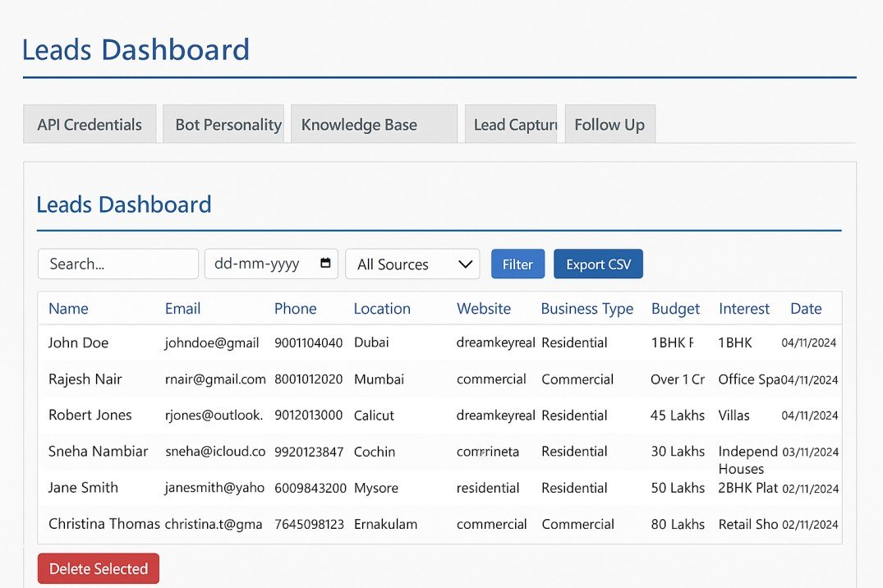Screen dimensions: 883x588
Task: Click the Business Type column header
Action: click(586, 309)
